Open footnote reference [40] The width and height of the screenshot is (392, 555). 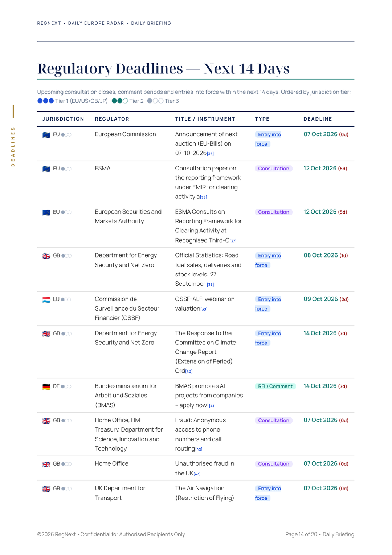(x=189, y=371)
